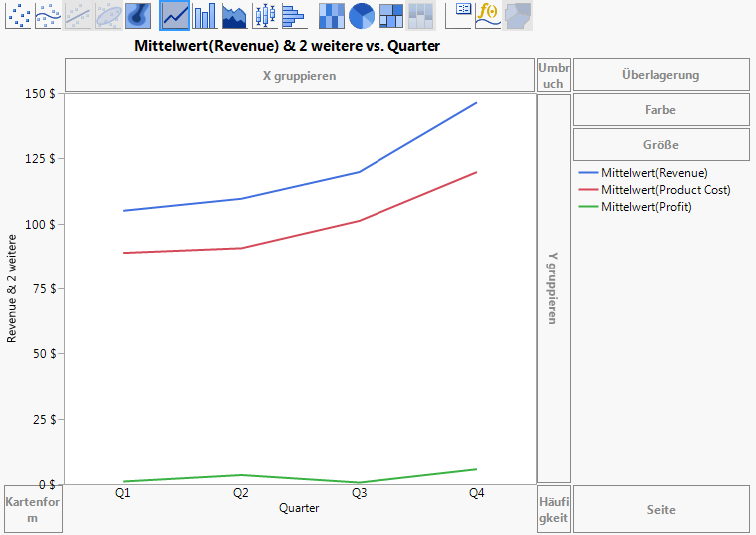
Task: Select the Heatmap element icon
Action: [332, 15]
